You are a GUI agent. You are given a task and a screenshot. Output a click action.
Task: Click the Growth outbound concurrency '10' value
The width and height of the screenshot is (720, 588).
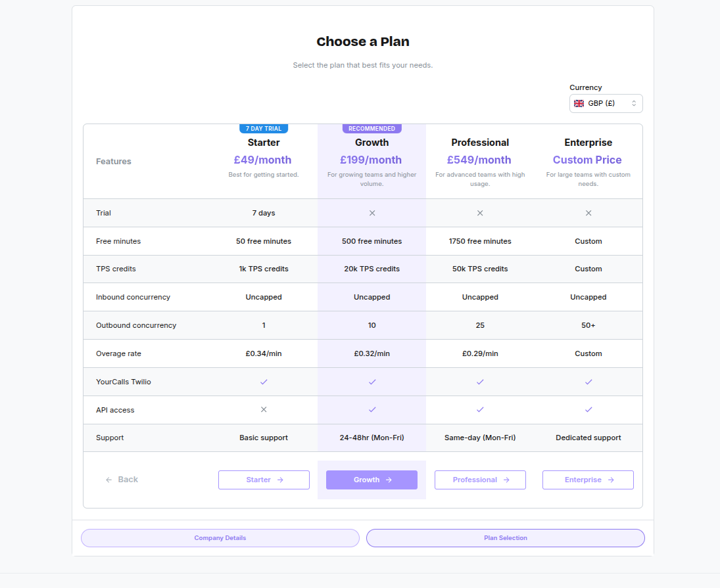point(372,325)
